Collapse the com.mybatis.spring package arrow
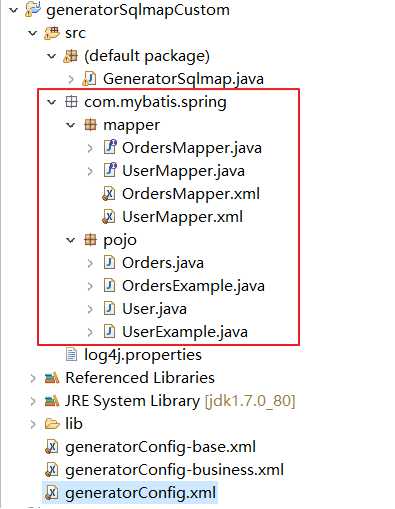Image resolution: width=395 pixels, height=509 pixels. [52, 102]
